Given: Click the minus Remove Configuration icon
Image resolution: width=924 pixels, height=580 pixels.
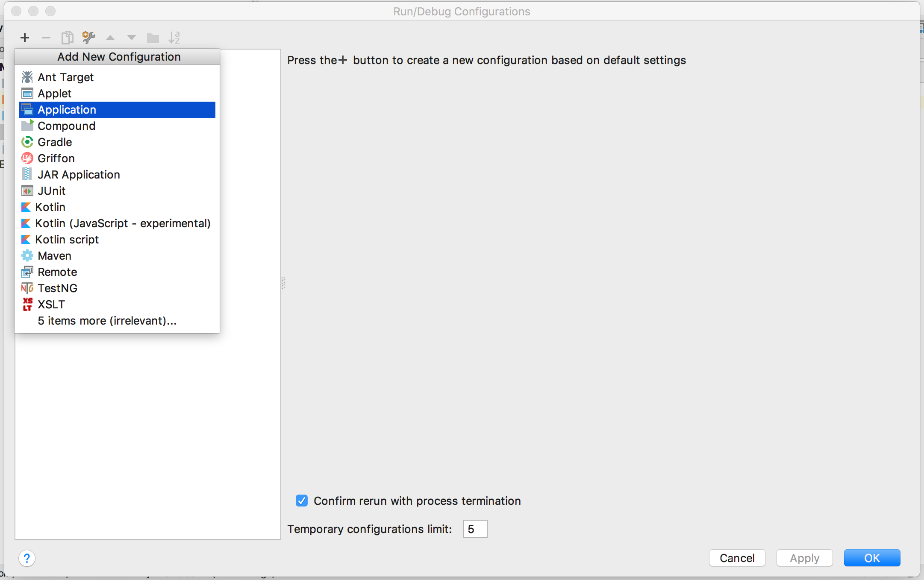Looking at the screenshot, I should point(46,38).
